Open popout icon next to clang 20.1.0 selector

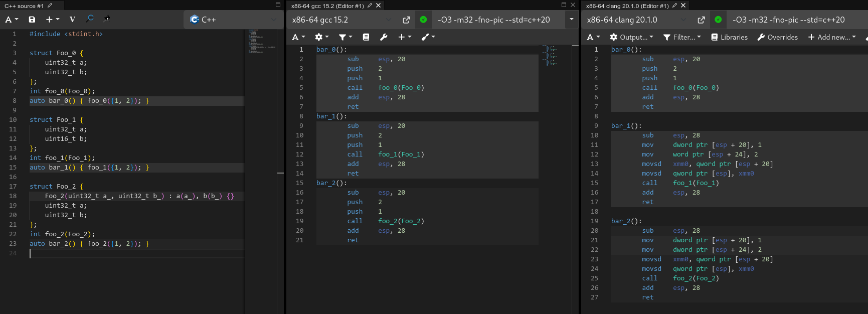701,20
